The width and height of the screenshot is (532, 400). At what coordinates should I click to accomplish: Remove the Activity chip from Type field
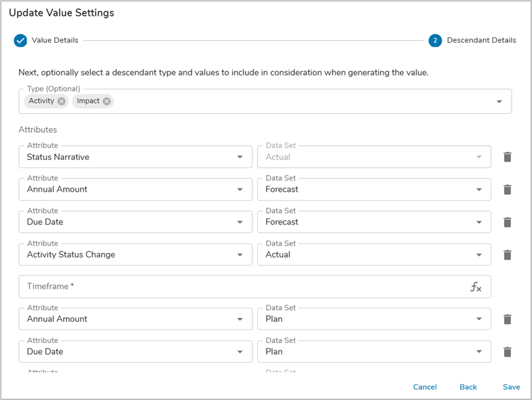tap(62, 101)
